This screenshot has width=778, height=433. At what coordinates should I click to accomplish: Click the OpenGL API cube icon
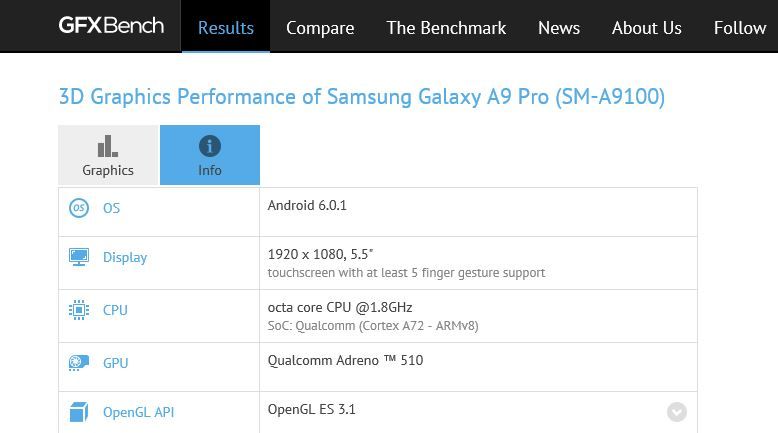79,412
